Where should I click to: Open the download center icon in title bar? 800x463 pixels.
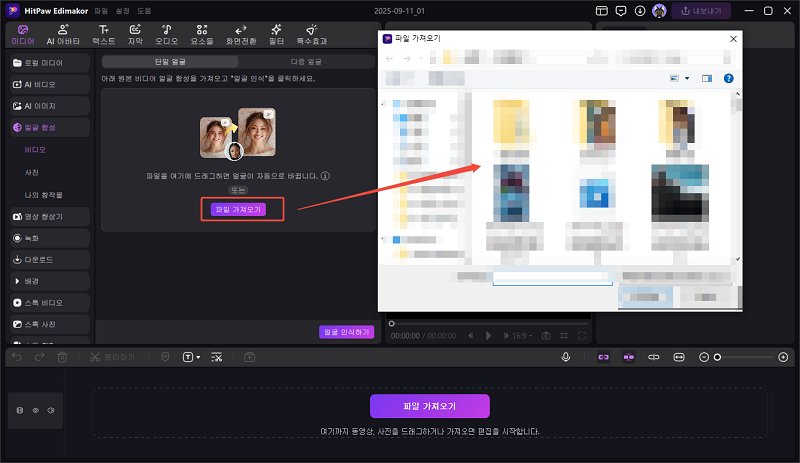click(x=640, y=11)
